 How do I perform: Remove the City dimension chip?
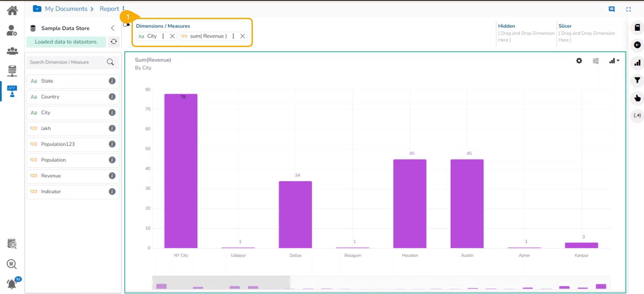point(172,36)
